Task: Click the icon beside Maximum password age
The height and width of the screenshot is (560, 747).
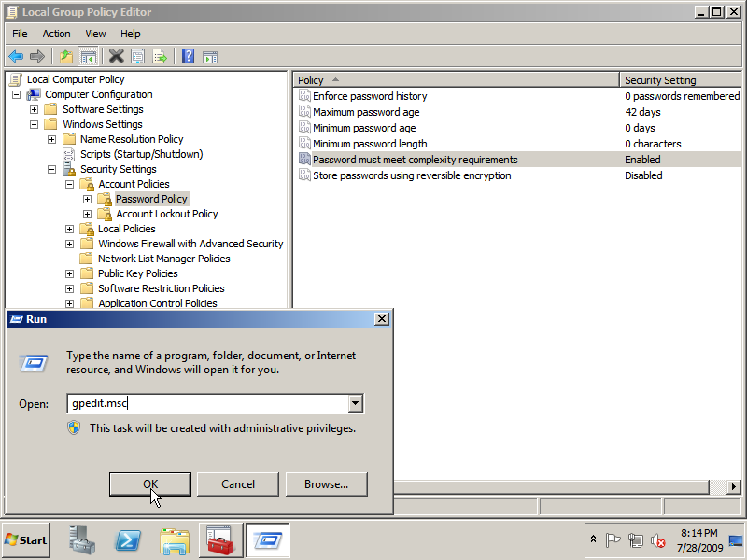Action: click(x=304, y=112)
